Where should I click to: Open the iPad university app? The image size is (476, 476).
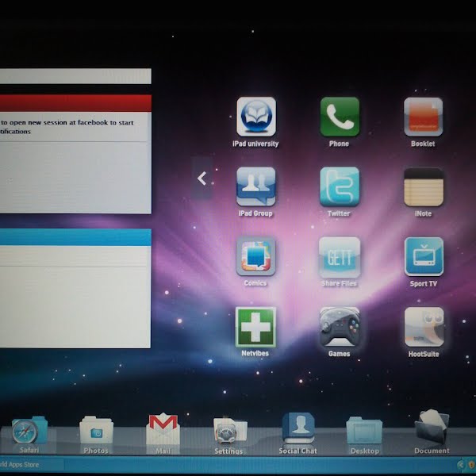[255, 117]
